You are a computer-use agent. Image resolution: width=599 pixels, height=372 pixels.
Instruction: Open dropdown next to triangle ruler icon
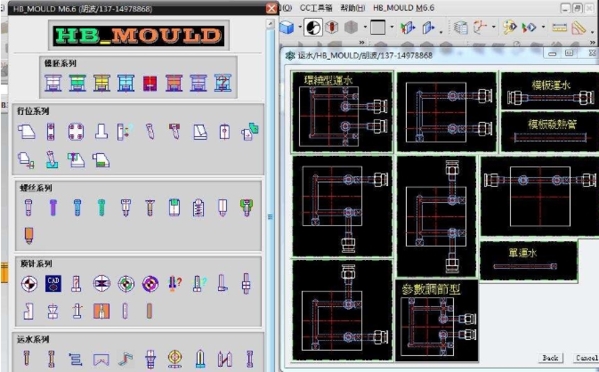tap(592, 32)
